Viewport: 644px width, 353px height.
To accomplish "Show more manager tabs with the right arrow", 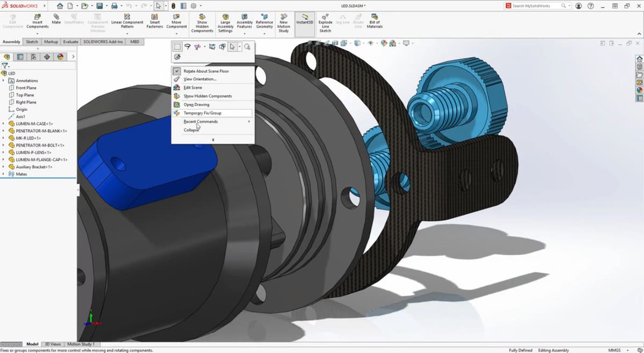I will click(73, 56).
